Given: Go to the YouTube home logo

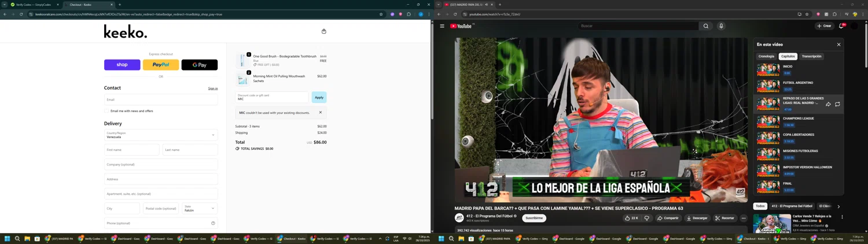Looking at the screenshot, I should click(x=462, y=26).
